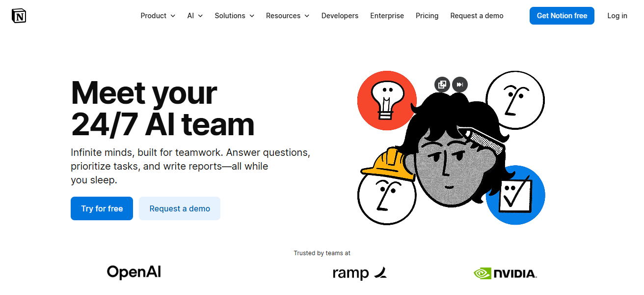Click the Try for free button
The image size is (644, 295).
pyautogui.click(x=102, y=208)
